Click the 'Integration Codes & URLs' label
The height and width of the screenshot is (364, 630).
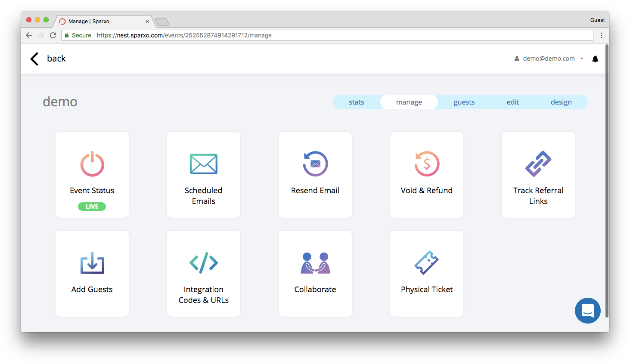pyautogui.click(x=204, y=295)
